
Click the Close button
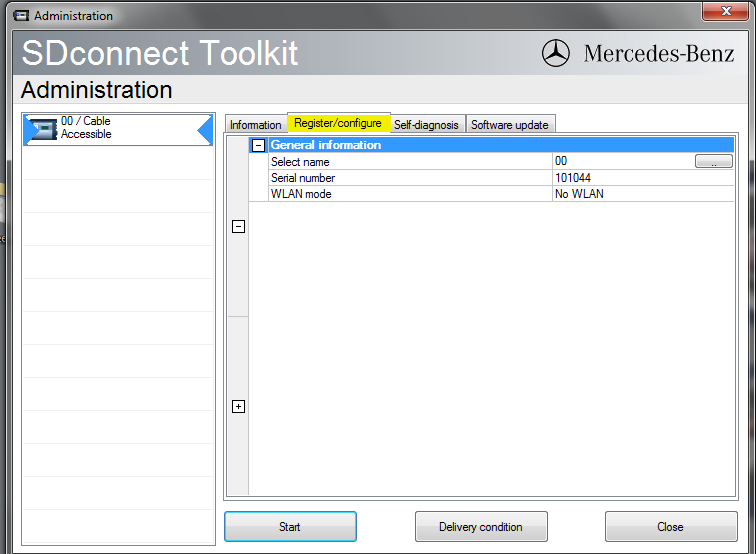coord(671,527)
